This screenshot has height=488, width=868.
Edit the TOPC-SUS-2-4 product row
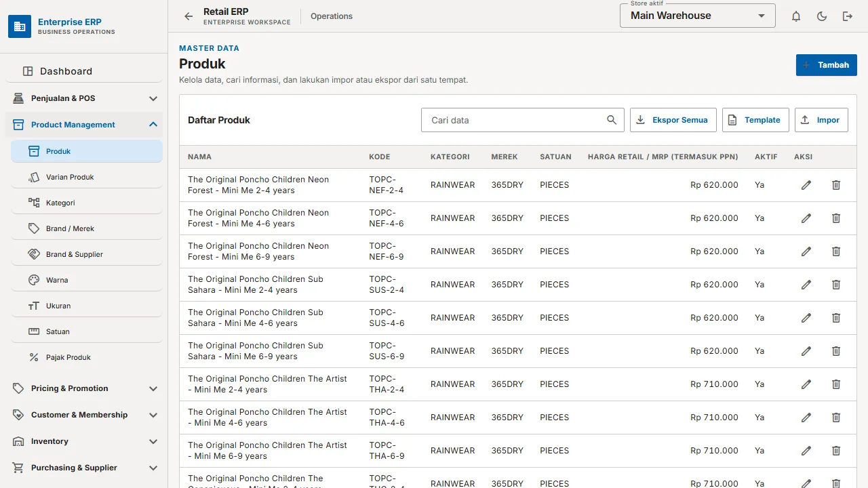(806, 285)
